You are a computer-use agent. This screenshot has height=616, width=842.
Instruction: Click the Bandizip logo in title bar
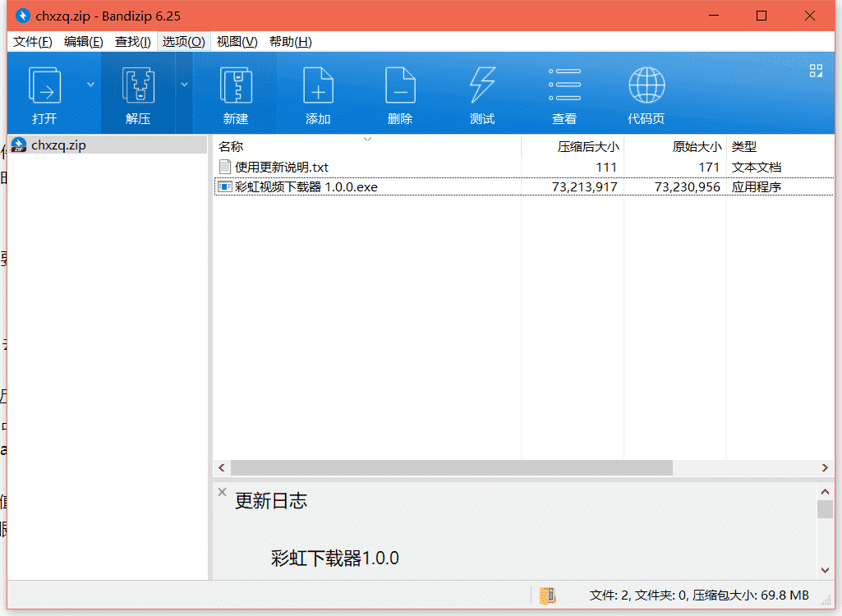22,16
